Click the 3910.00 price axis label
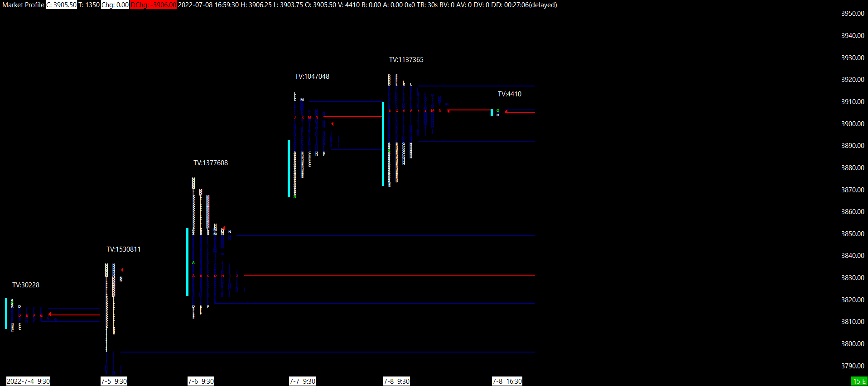 point(853,102)
